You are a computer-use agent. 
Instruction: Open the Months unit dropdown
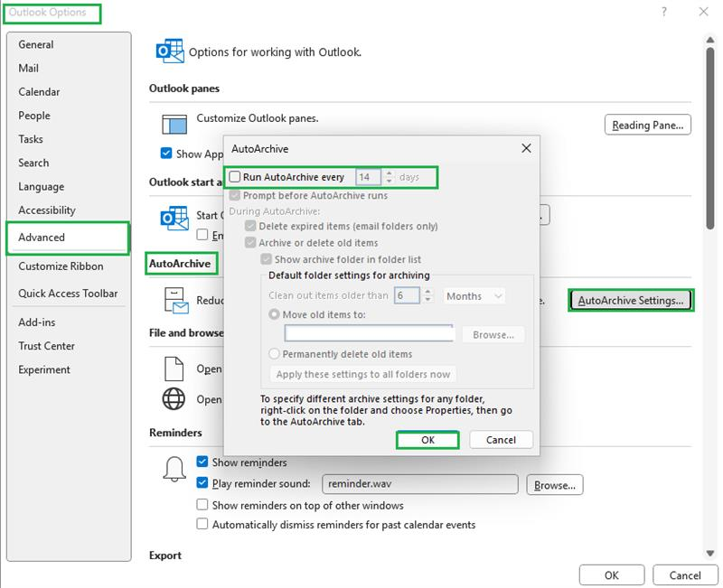[474, 296]
